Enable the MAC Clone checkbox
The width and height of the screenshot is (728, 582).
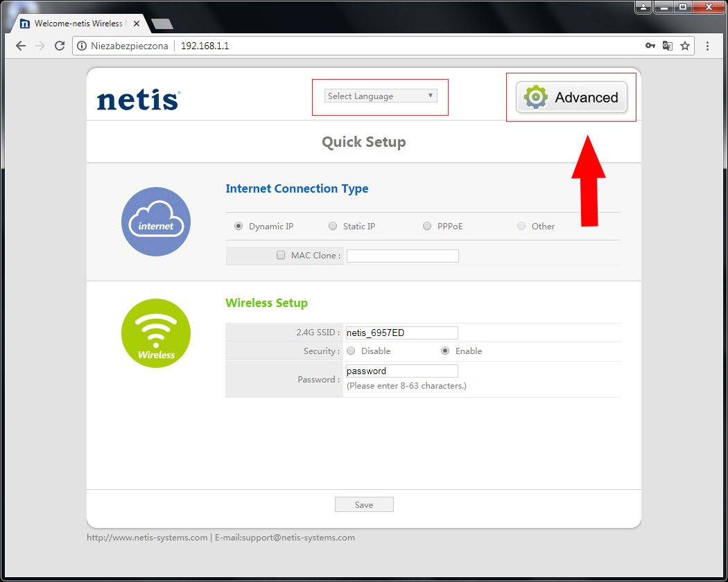point(280,255)
